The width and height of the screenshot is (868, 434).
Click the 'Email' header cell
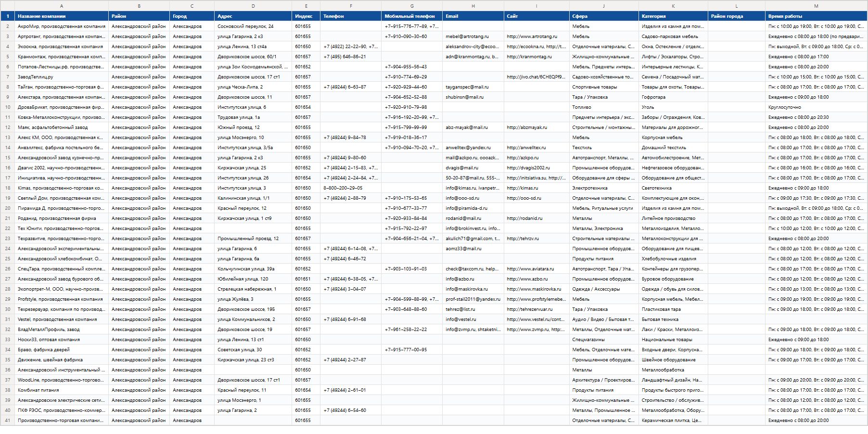pos(473,16)
